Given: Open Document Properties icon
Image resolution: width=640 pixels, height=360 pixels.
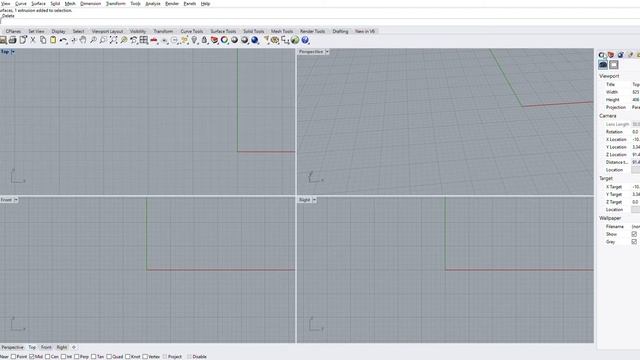Looking at the screenshot, I should [x=23, y=40].
